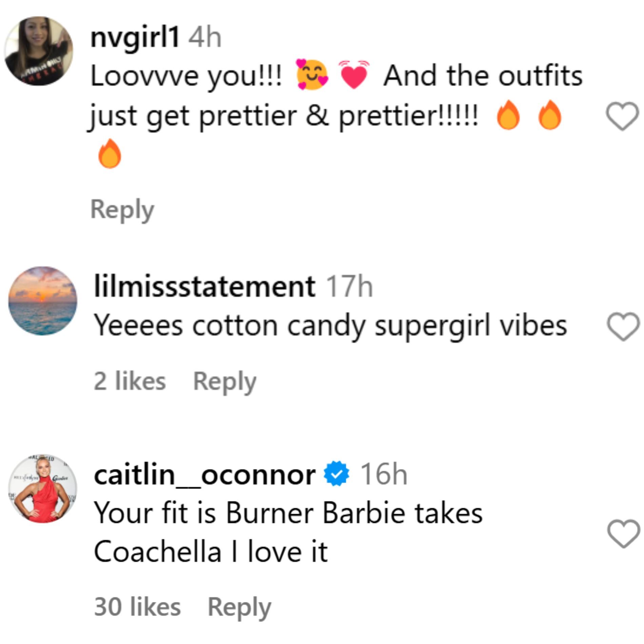644x644 pixels.
Task: Like the nvgirl1 comment with heart icon
Action: 622,116
